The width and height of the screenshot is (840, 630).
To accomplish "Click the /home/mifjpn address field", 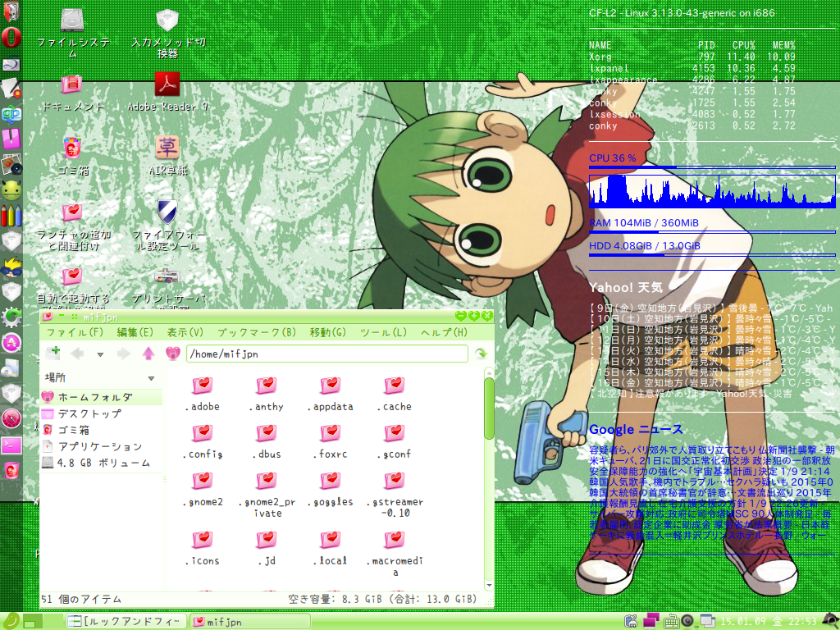I will [326, 354].
